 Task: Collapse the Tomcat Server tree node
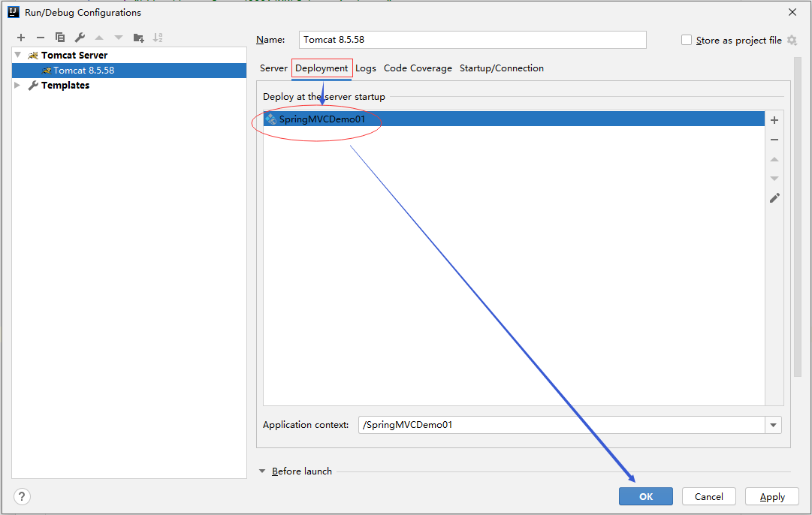pyautogui.click(x=18, y=55)
